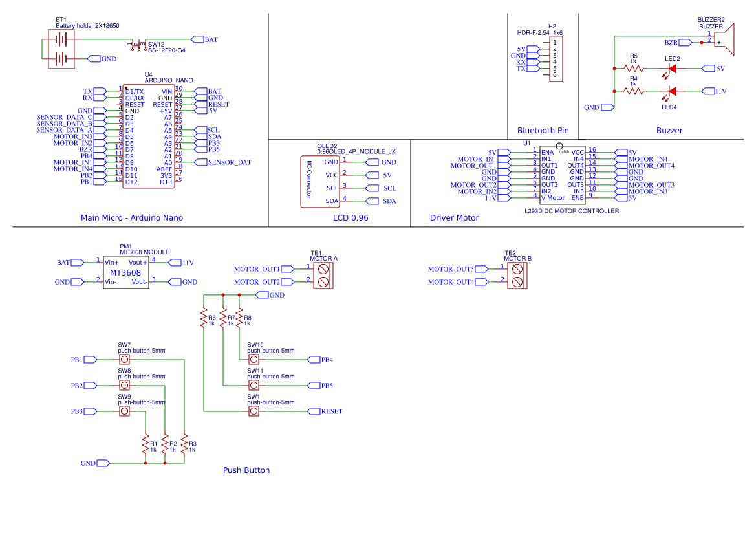Select push button SW1 on the RESET line

[x=254, y=411]
